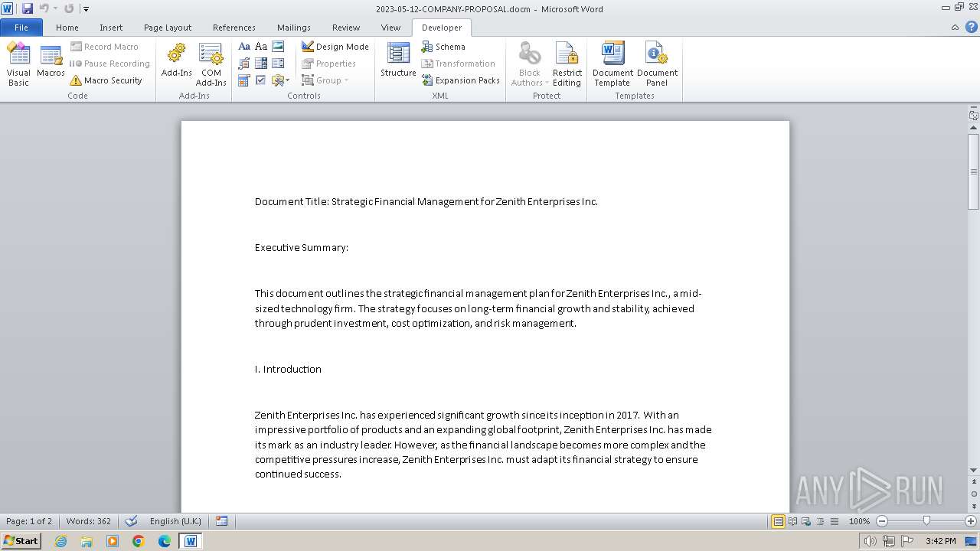Click the Page: 1 of 2 indicator
The width and height of the screenshot is (980, 551).
[x=29, y=521]
